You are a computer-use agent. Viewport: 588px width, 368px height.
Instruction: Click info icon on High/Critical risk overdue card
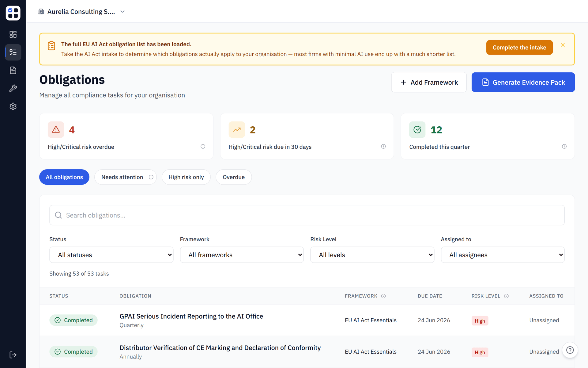click(x=203, y=147)
